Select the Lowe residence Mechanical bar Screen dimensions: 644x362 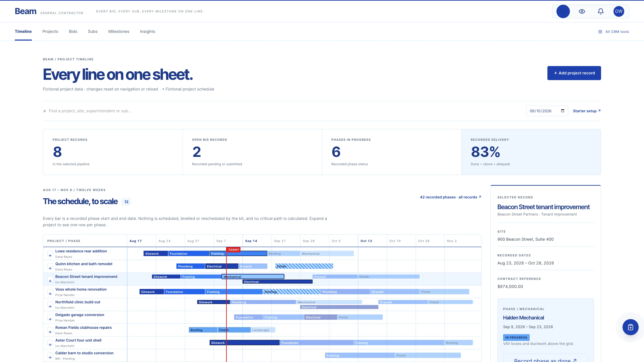point(327,254)
